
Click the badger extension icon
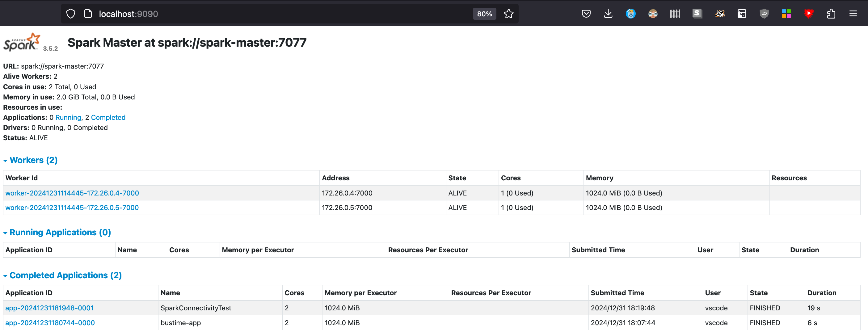[719, 14]
